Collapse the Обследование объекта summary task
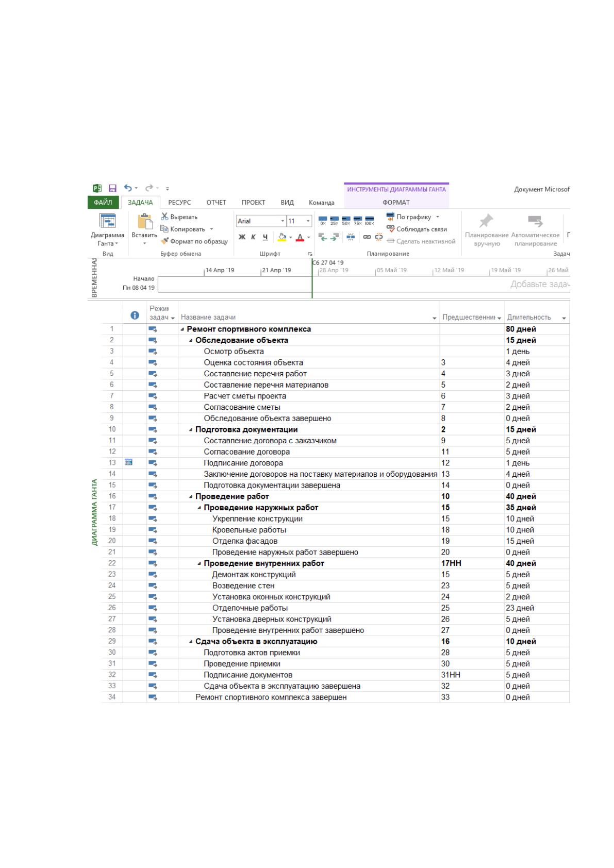The height and width of the screenshot is (868, 614). point(191,341)
